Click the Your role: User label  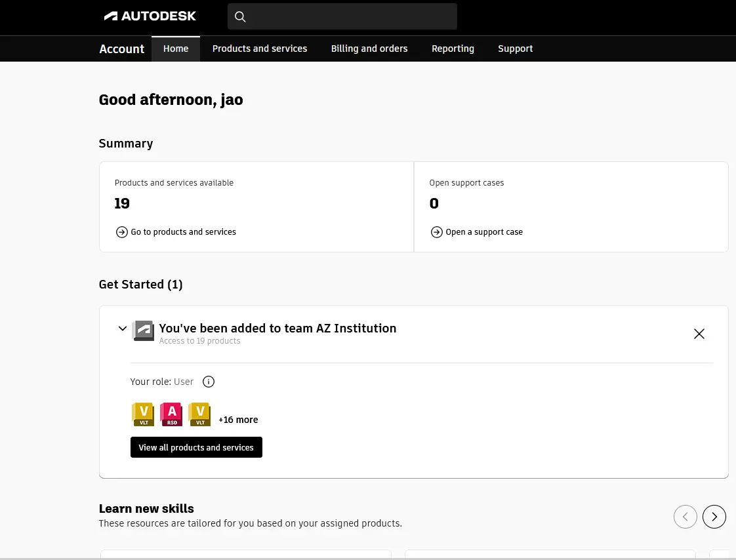[161, 382]
